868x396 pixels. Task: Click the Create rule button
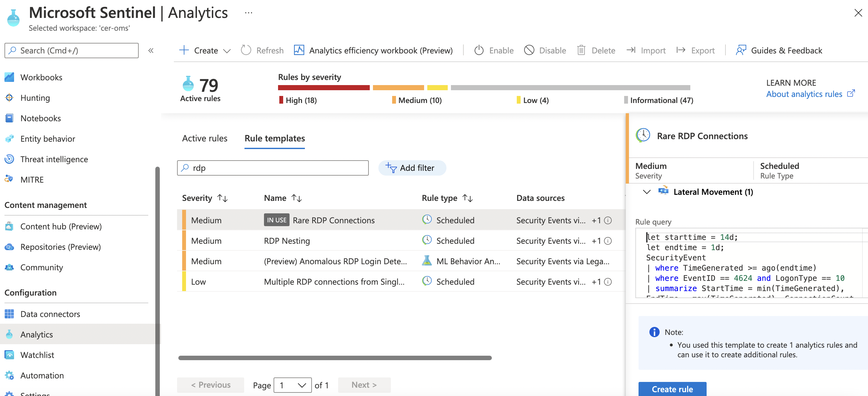672,389
